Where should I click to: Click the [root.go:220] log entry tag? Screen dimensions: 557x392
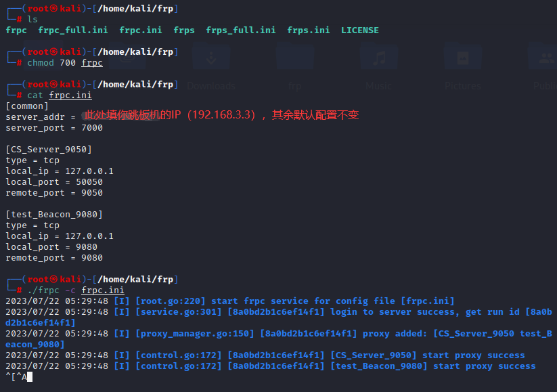(171, 301)
